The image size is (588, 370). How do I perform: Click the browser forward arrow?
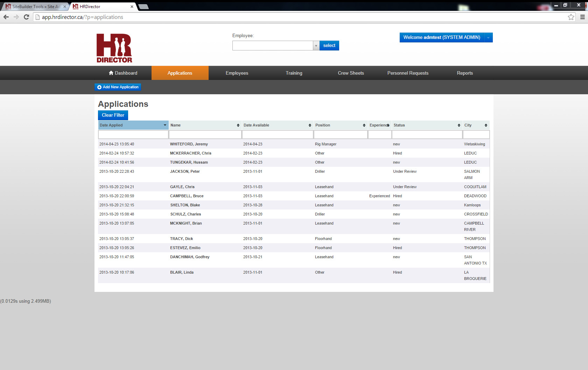tap(16, 17)
